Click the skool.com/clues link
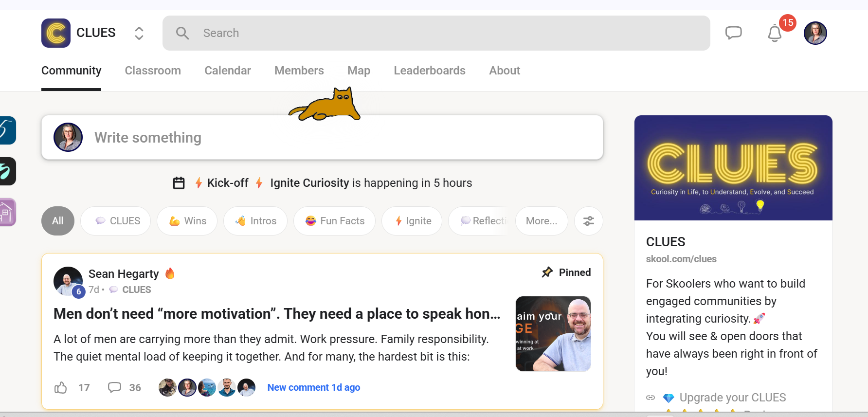The width and height of the screenshot is (868, 417). [681, 259]
